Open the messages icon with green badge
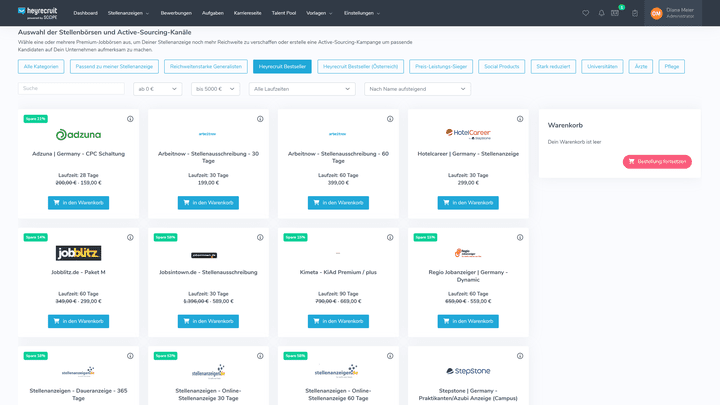The height and width of the screenshot is (405, 720). coord(615,13)
